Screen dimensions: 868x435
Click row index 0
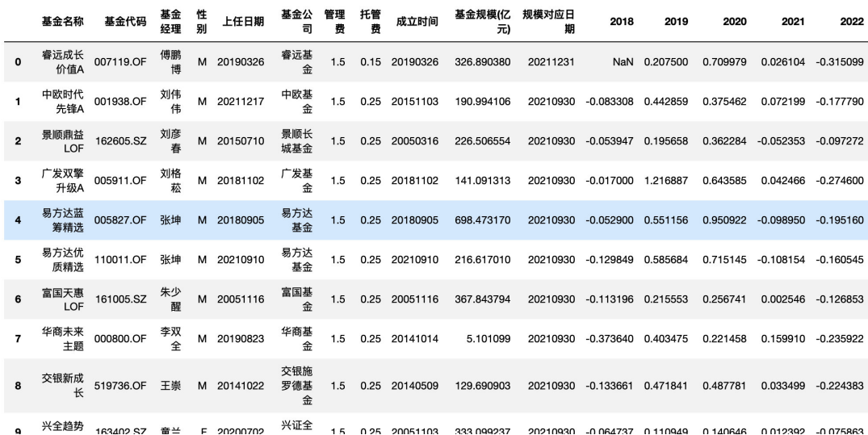tap(19, 62)
